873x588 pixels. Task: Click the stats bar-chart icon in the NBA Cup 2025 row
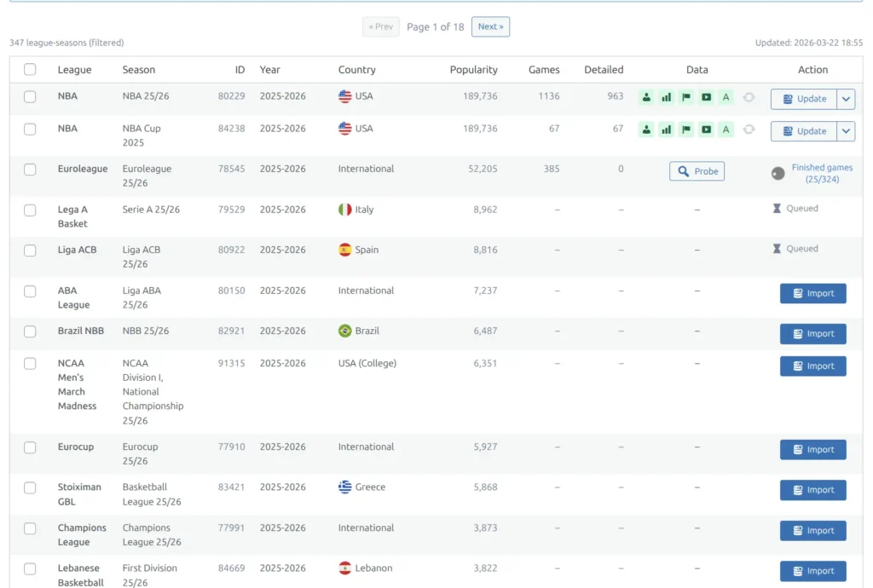tap(666, 130)
